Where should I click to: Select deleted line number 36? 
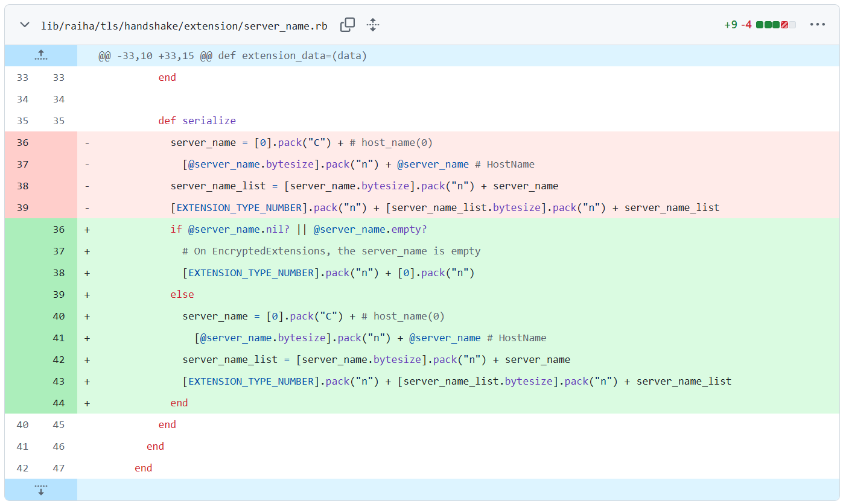point(22,142)
